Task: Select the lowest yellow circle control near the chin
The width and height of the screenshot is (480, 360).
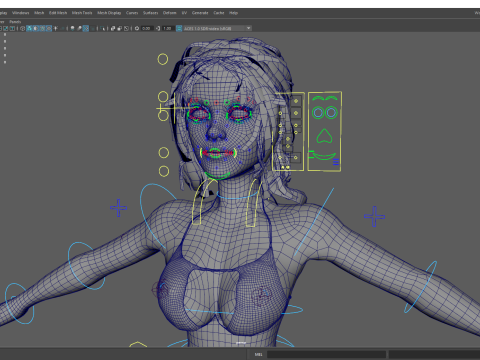Action: [164, 171]
